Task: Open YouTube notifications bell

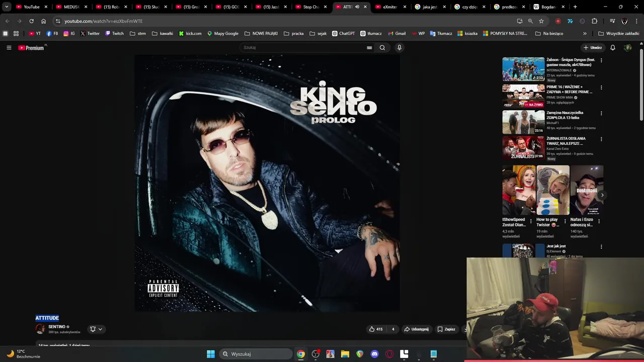Action: [613, 48]
